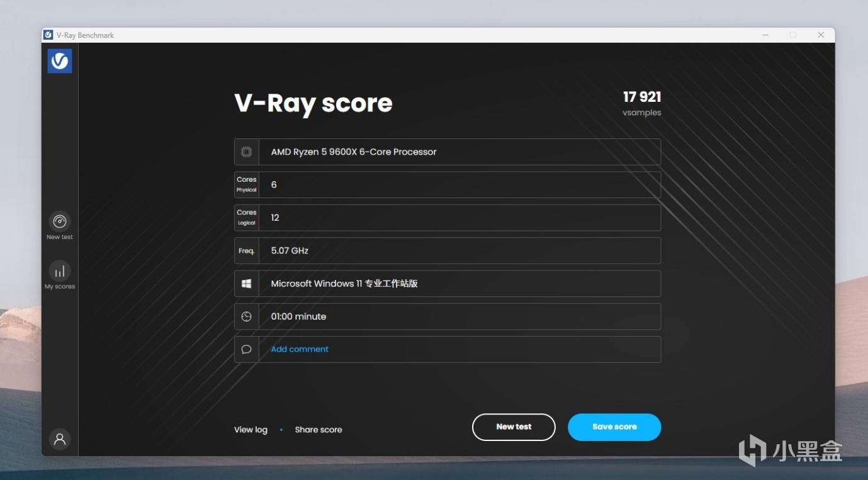Image resolution: width=868 pixels, height=480 pixels.
Task: Open the View log link
Action: click(x=251, y=430)
